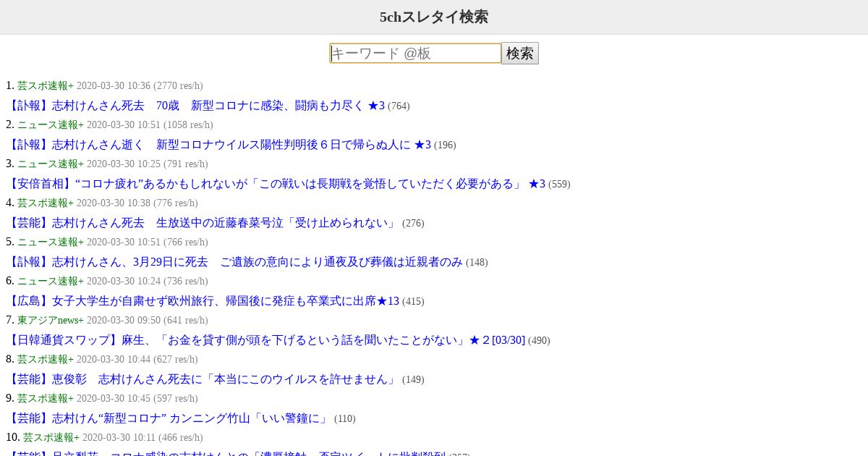Image resolution: width=868 pixels, height=456 pixels.
Task: Open the 日韓通貨スワップ 麻生 thread link
Action: click(265, 340)
